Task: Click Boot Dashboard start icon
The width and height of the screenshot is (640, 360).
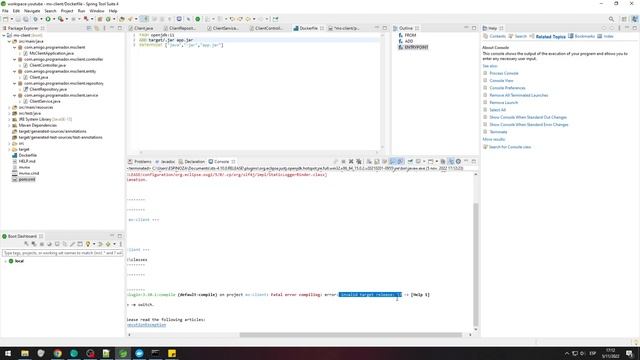Action: [x=26, y=244]
